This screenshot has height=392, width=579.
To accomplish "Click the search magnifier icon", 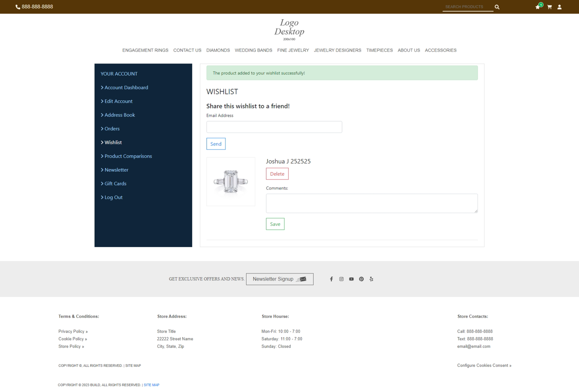I will coord(497,7).
